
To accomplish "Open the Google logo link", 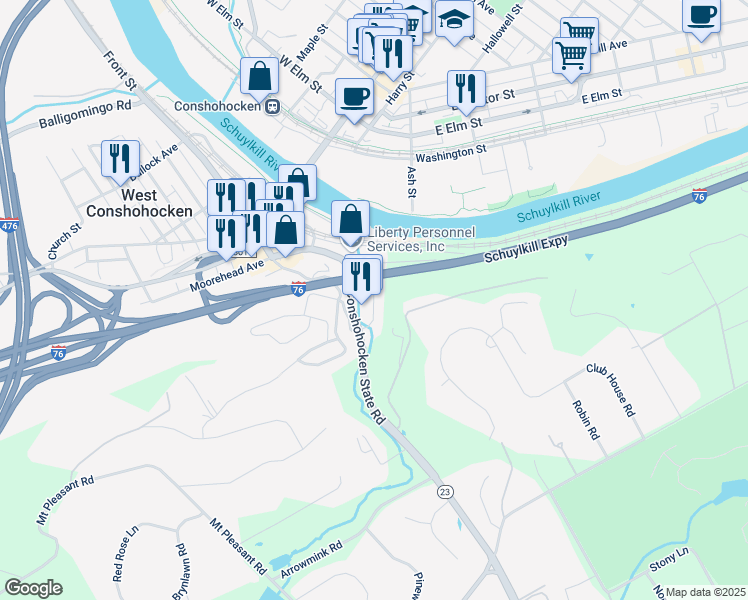I will [33, 588].
